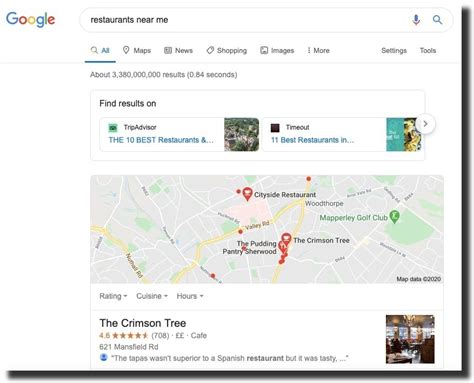The image size is (474, 383).
Task: Select The Crimson Tree map pin
Action: pyautogui.click(x=286, y=239)
